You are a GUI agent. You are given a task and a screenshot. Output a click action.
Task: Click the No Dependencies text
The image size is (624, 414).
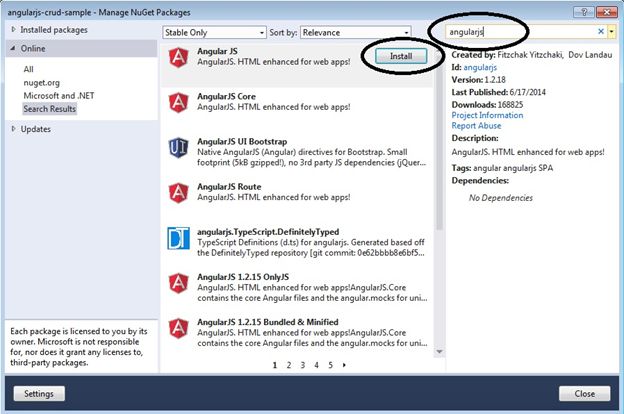coord(501,198)
